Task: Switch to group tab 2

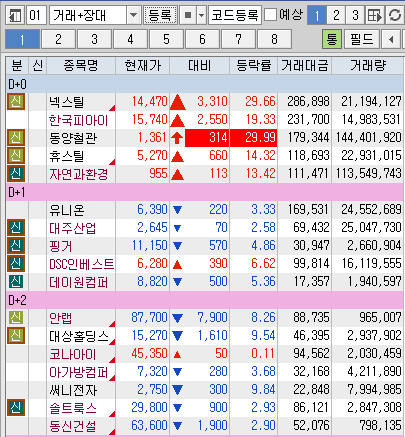Action: click(58, 39)
